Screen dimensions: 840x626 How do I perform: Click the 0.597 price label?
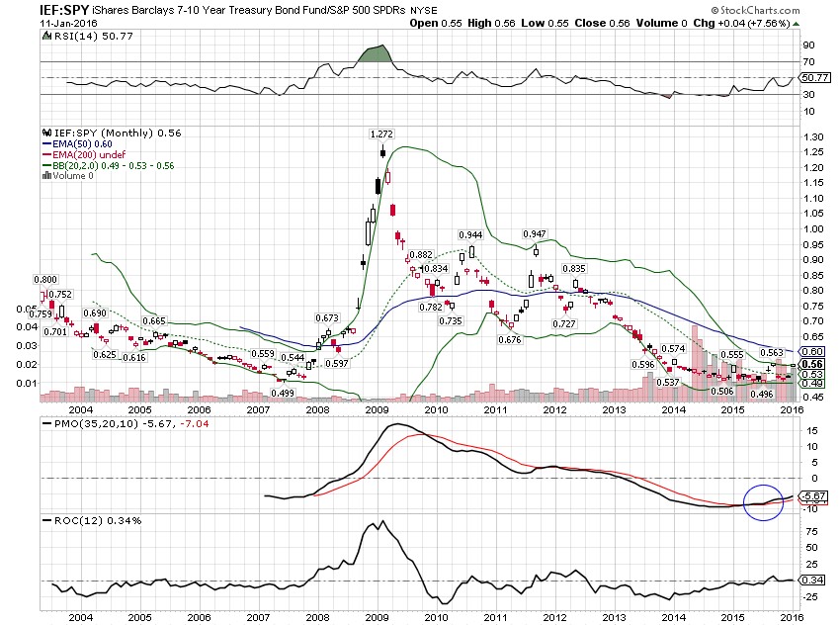337,363
